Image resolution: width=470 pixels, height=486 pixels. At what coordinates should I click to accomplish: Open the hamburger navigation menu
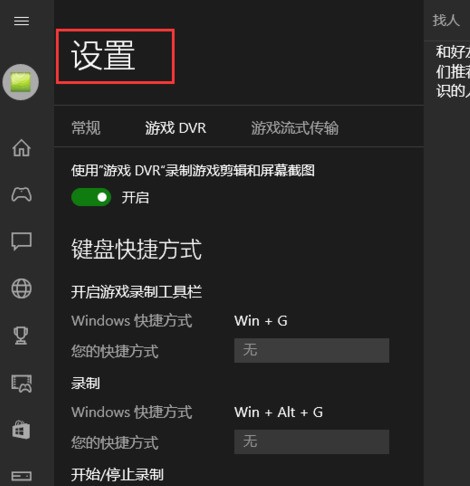pyautogui.click(x=21, y=21)
